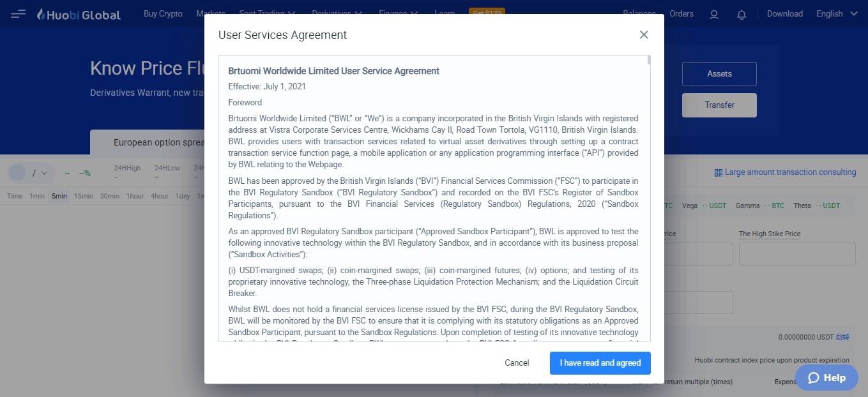Open the Buy Crypto menu
The image size is (868, 397).
click(163, 13)
